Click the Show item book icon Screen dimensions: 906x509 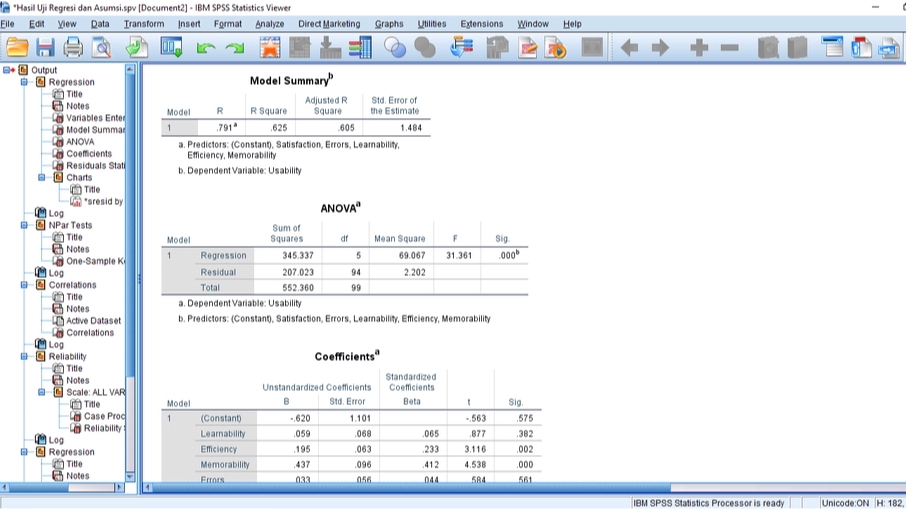(x=768, y=47)
